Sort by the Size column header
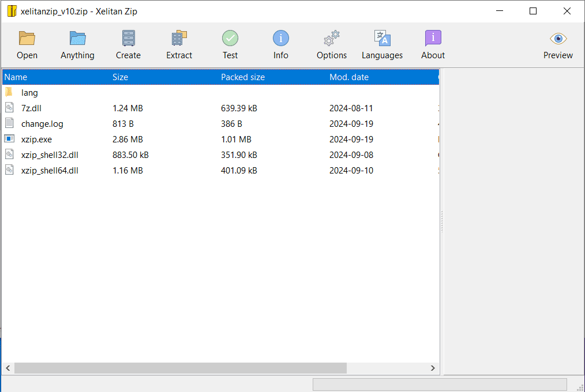 120,77
